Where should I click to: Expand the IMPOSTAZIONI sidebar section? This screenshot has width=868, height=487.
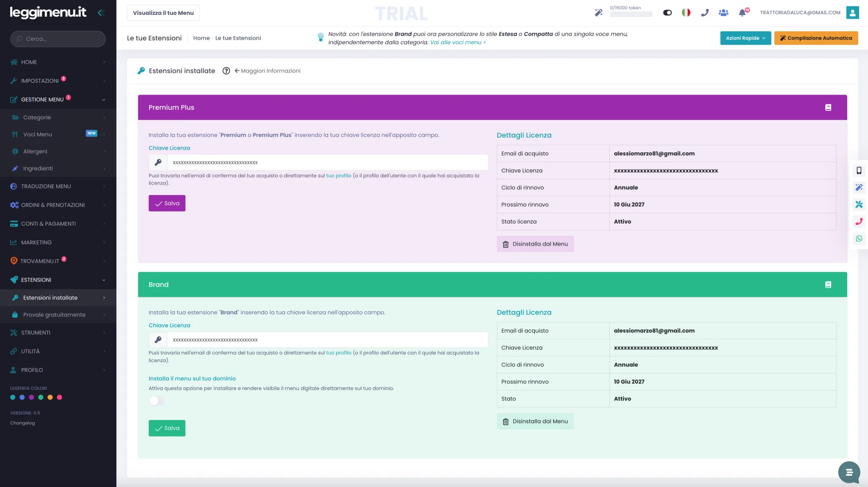tap(58, 81)
